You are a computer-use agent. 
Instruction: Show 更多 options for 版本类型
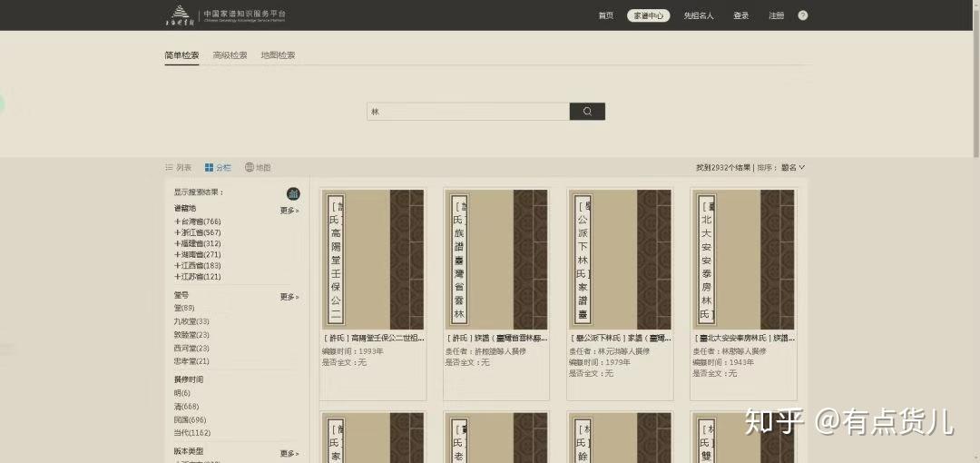pyautogui.click(x=289, y=454)
